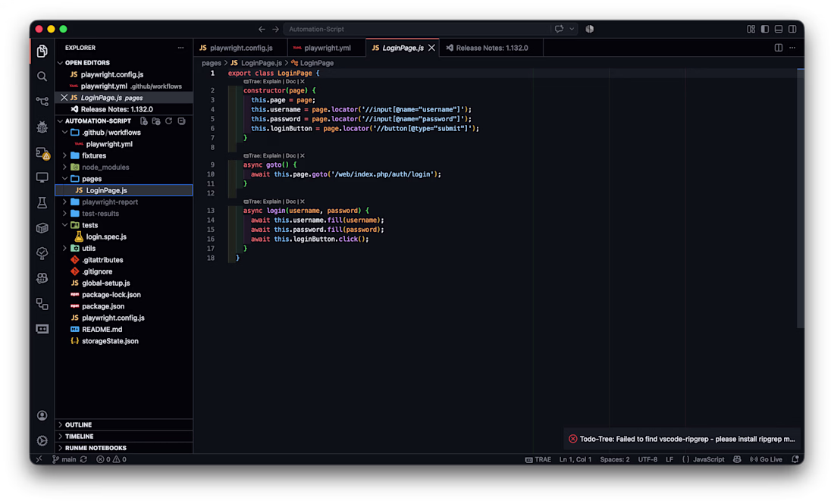Open Manage settings gear
834x504 pixels.
click(42, 441)
